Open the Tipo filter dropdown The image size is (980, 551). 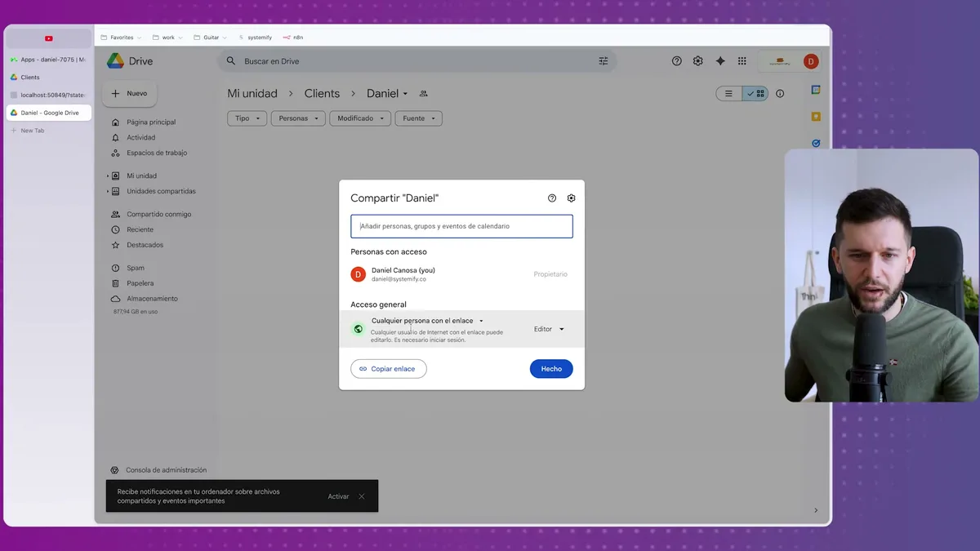coord(247,118)
